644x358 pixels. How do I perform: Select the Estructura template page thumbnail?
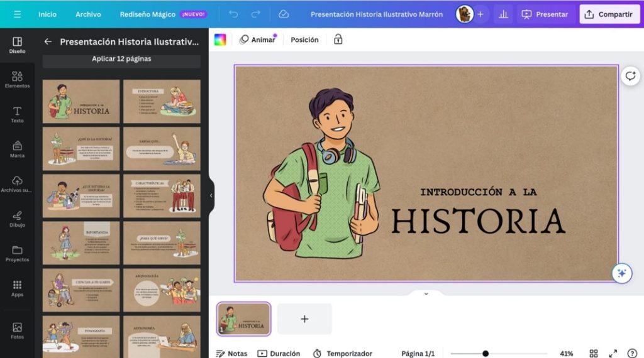pos(162,101)
